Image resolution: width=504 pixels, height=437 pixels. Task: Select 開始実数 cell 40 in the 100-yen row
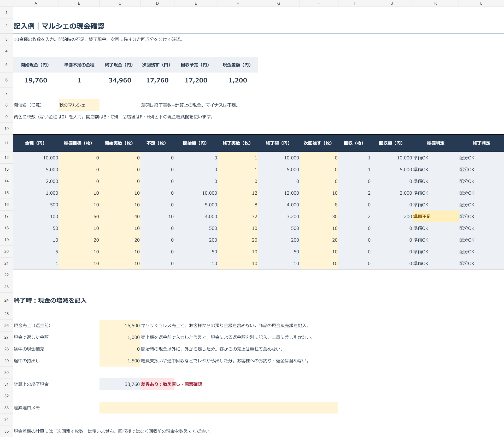120,217
